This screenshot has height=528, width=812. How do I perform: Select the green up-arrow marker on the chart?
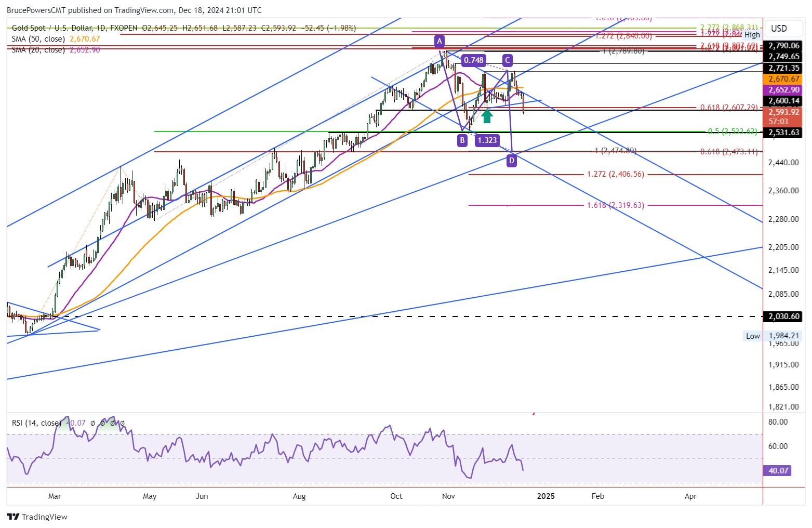tap(486, 116)
